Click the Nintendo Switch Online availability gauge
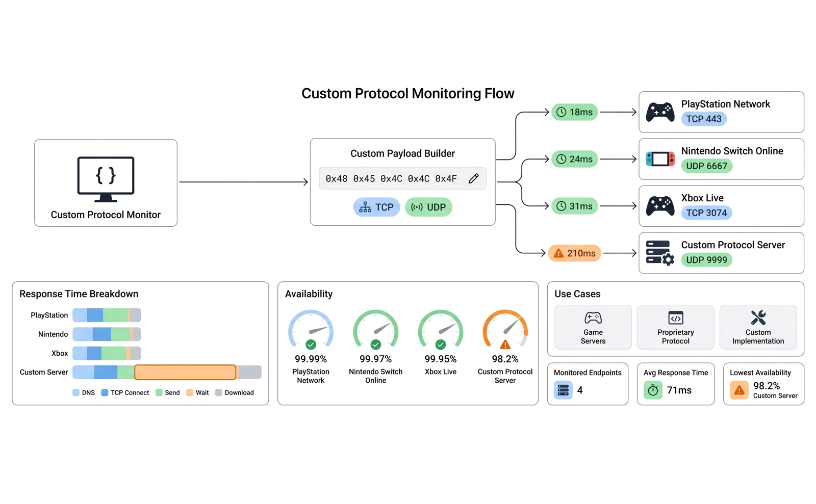 click(376, 329)
